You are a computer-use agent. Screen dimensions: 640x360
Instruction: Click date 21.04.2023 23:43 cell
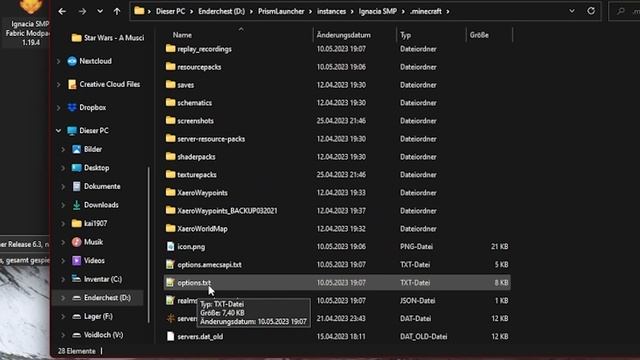coord(341,318)
